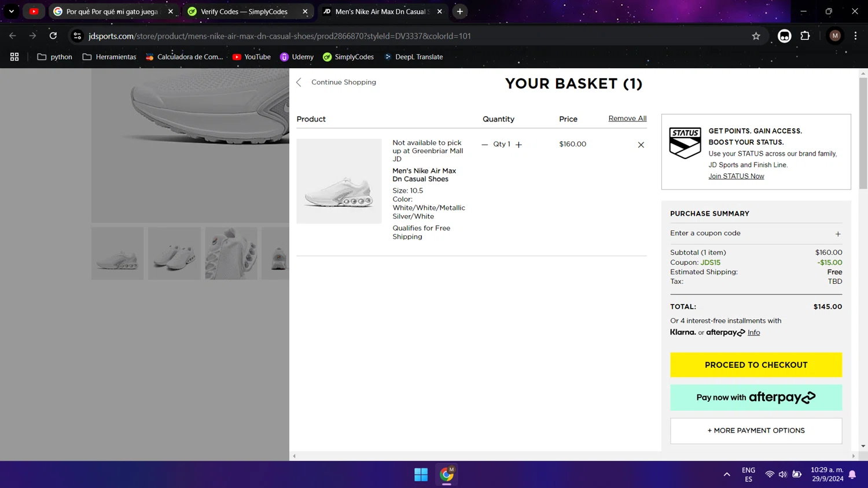Click the back navigation arrow in Chrome
This screenshot has height=488, width=868.
click(13, 36)
